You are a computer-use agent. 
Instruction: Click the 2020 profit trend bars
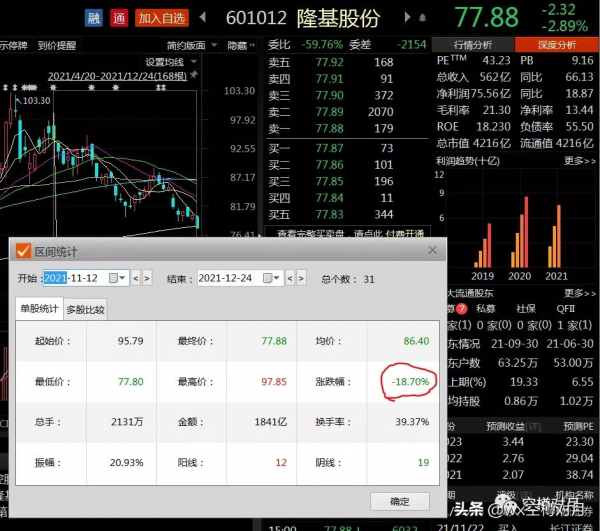520,232
